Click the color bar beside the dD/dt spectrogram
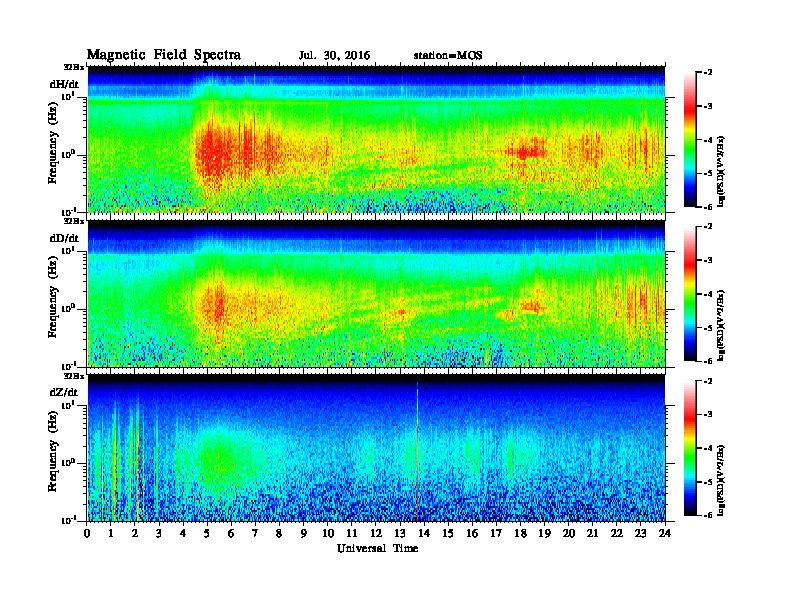This screenshot has height=612, width=792. [690, 294]
